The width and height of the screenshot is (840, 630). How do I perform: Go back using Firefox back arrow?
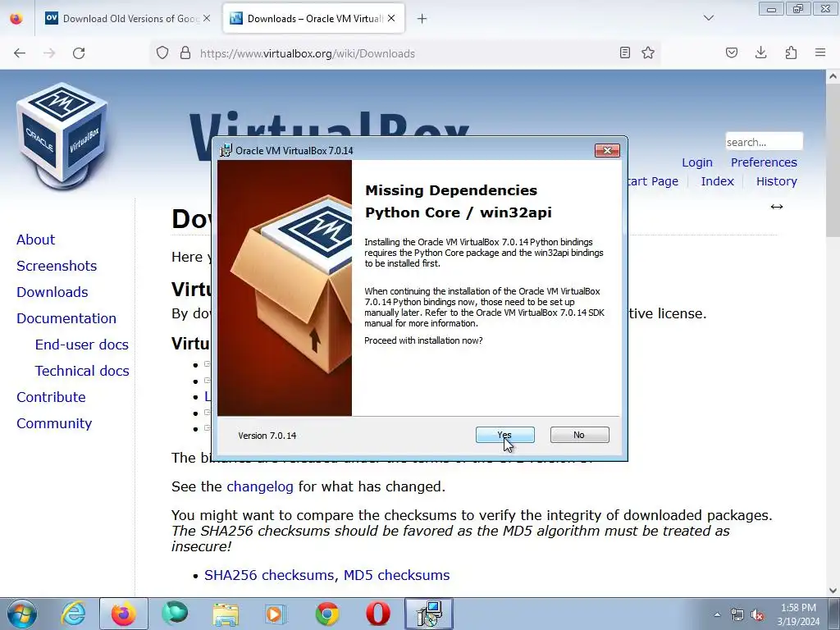point(20,53)
